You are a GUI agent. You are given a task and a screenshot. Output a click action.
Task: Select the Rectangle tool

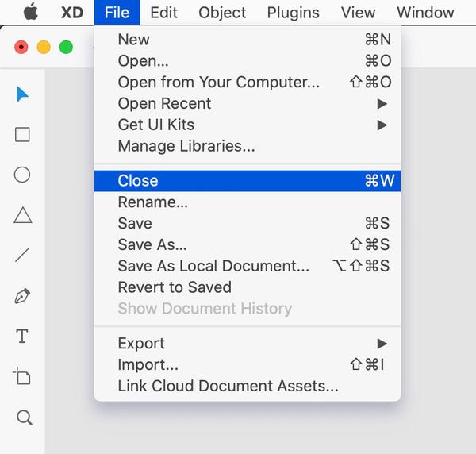(23, 134)
